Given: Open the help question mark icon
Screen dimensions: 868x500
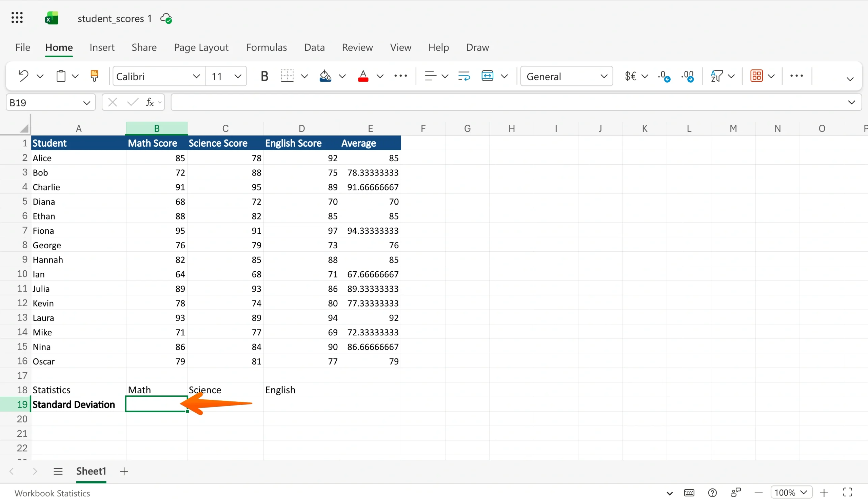Looking at the screenshot, I should click(712, 493).
